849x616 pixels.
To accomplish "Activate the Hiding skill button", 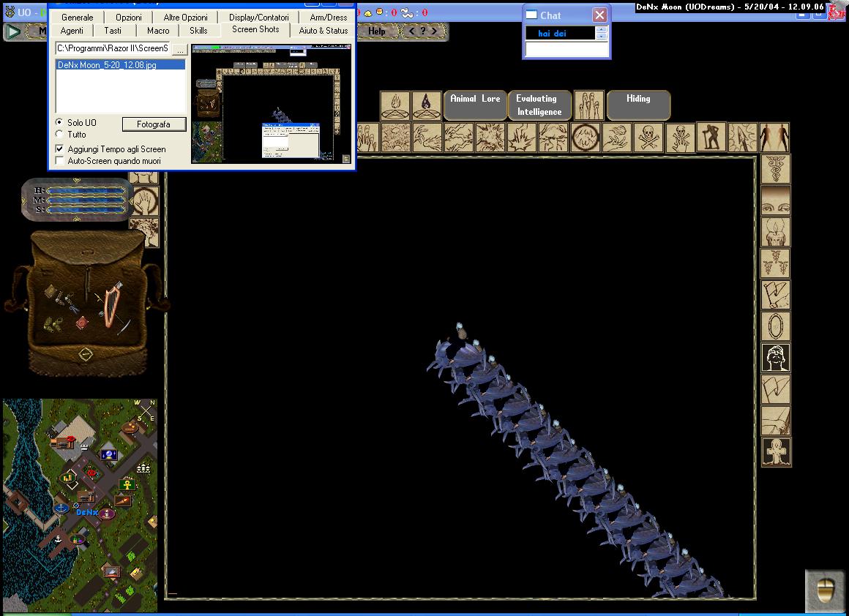I will (x=638, y=105).
